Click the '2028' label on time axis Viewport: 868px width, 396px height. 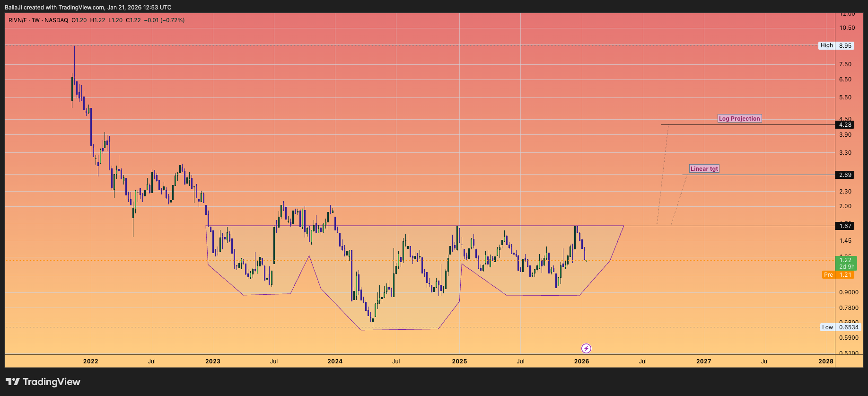[826, 361]
